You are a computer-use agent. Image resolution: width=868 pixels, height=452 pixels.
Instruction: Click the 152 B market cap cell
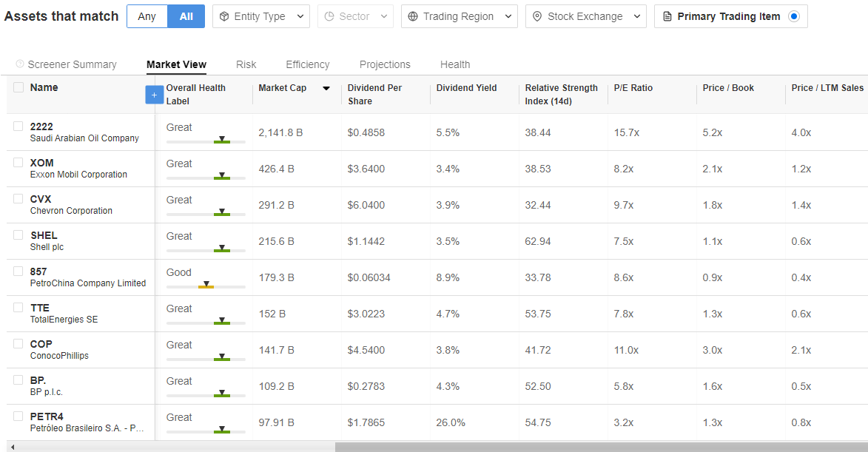tap(272, 314)
